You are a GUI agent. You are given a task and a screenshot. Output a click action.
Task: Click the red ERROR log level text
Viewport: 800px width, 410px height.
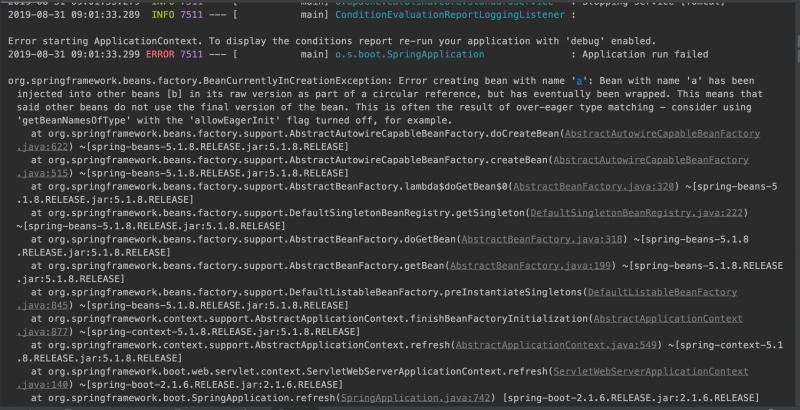click(x=160, y=55)
